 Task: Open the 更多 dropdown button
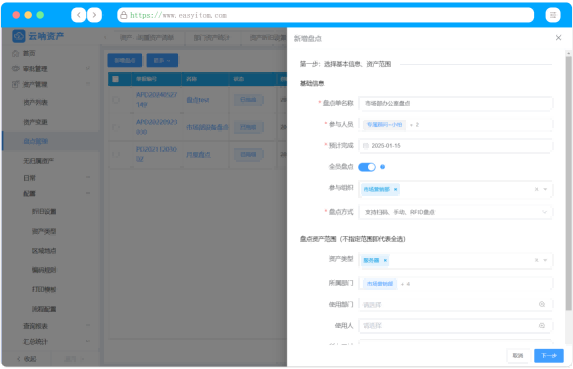[x=162, y=60]
